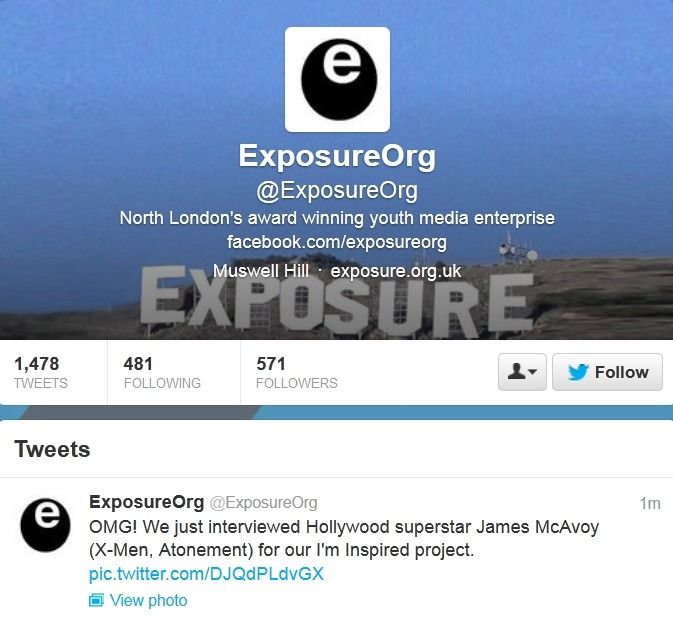Open the tweet's 1m timestamp
673x623 pixels.
650,503
